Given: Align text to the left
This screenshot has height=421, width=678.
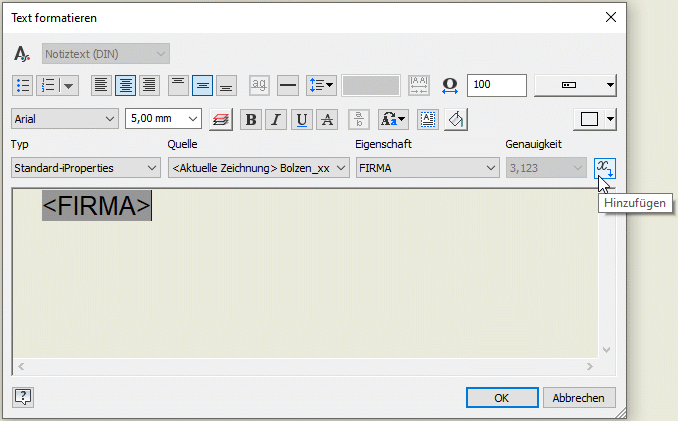Looking at the screenshot, I should coord(101,85).
